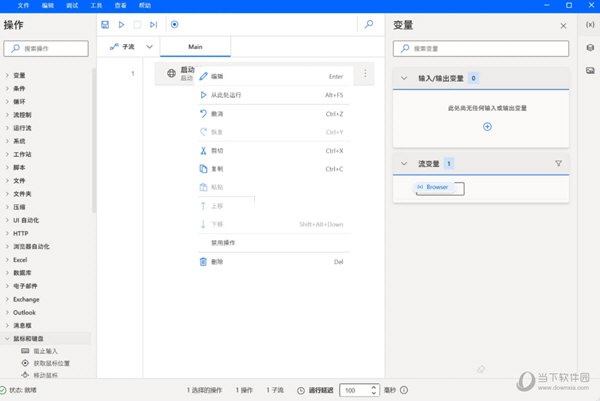The height and width of the screenshot is (401, 600).
Task: Open the 文件 menu in the menu bar
Action: pyautogui.click(x=23, y=5)
